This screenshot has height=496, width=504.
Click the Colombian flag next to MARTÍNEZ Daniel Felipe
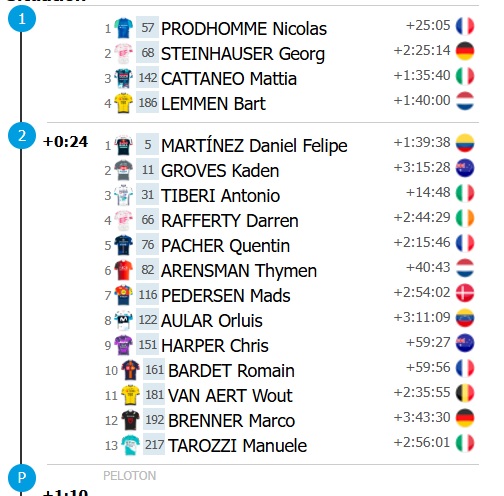(x=465, y=143)
